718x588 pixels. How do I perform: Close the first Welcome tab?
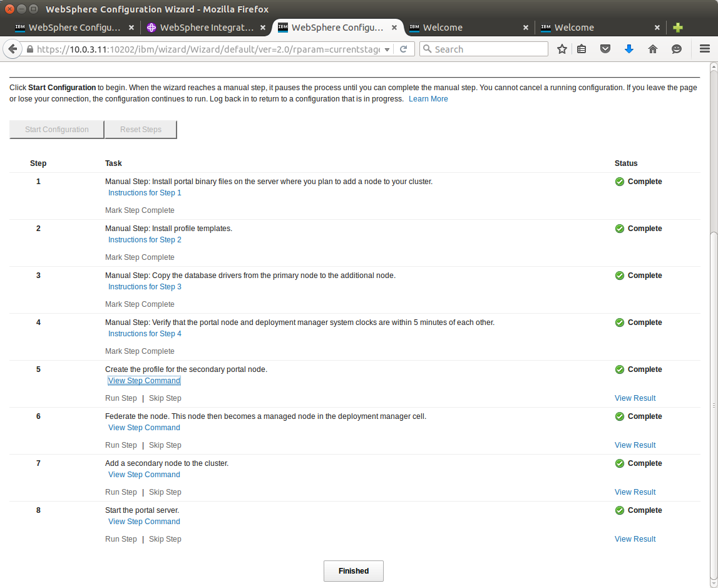coord(526,28)
